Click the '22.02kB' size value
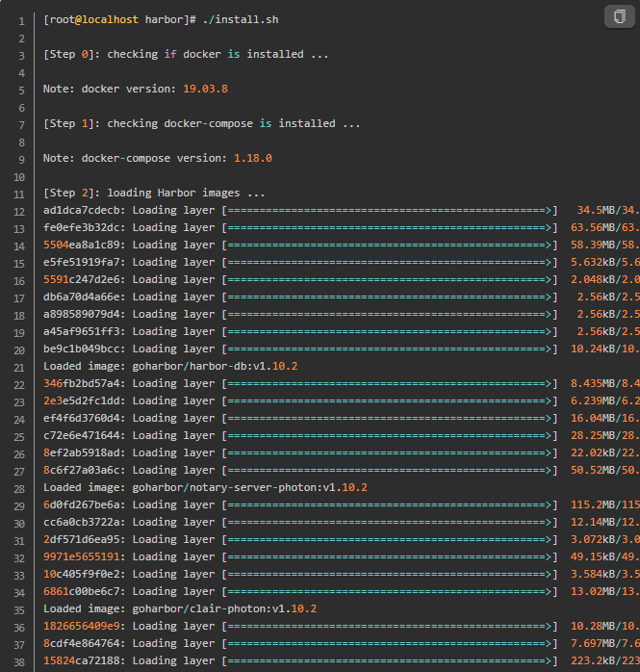 (593, 453)
